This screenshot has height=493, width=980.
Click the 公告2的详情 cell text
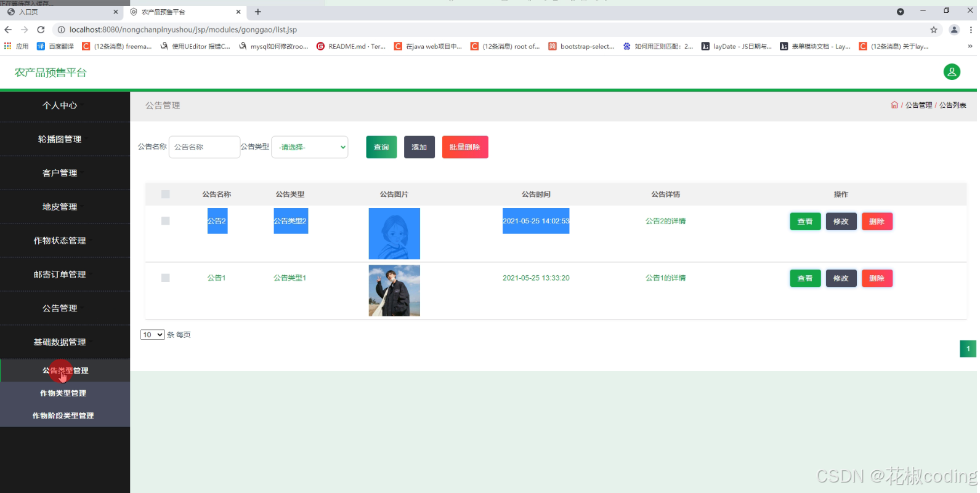pyautogui.click(x=665, y=221)
